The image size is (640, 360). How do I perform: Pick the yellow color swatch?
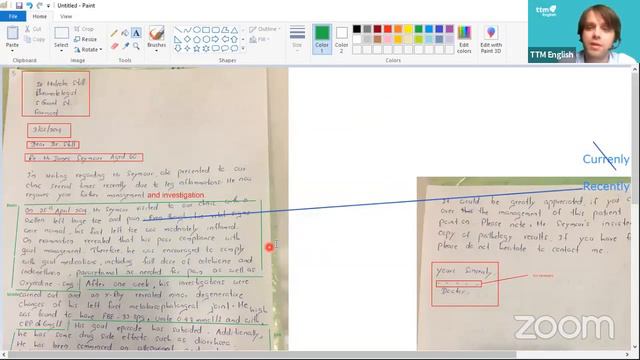[x=408, y=29]
